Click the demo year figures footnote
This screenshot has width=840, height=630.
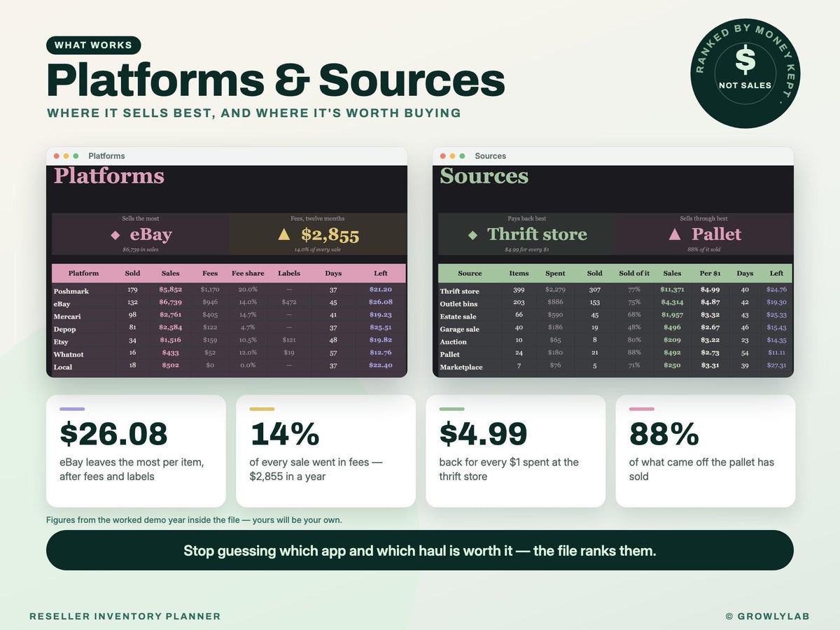pyautogui.click(x=194, y=520)
